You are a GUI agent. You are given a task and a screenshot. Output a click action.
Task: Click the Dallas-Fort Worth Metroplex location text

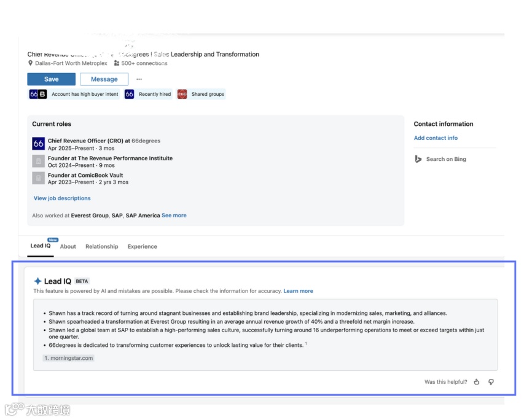click(71, 63)
